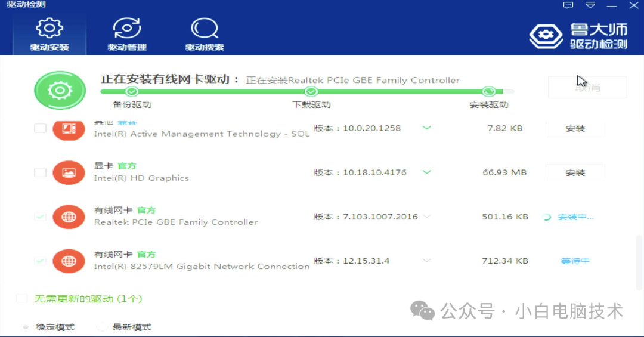The image size is (644, 337).
Task: Click the Intel(R) HD Graphics driver name
Action: [x=141, y=178]
